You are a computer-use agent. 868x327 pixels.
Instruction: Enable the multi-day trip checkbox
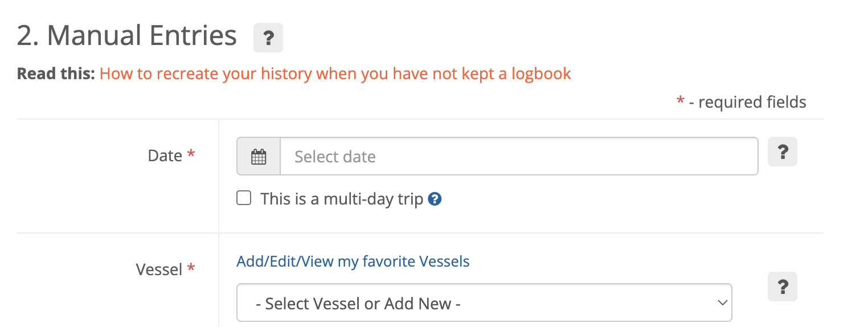coord(244,198)
